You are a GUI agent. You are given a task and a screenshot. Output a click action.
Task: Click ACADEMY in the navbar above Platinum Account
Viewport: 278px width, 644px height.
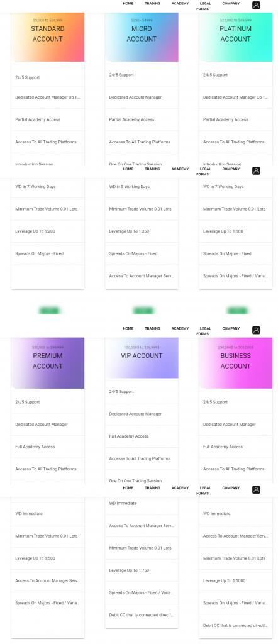pyautogui.click(x=181, y=3)
